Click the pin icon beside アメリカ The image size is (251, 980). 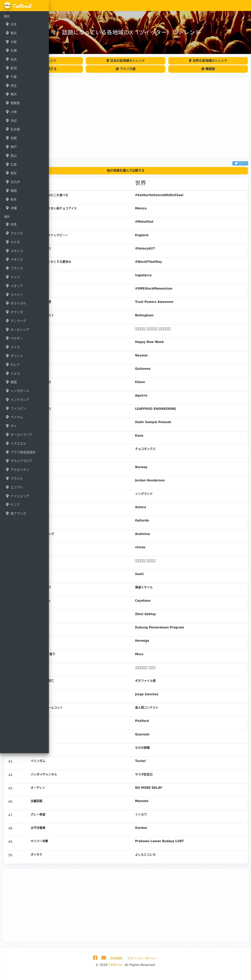click(x=7, y=233)
